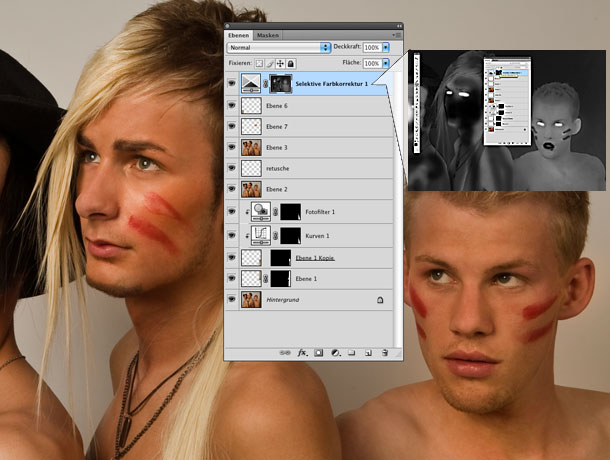Toggle visibility of Hintergrund layer
This screenshot has width=610, height=460.
pos(232,299)
